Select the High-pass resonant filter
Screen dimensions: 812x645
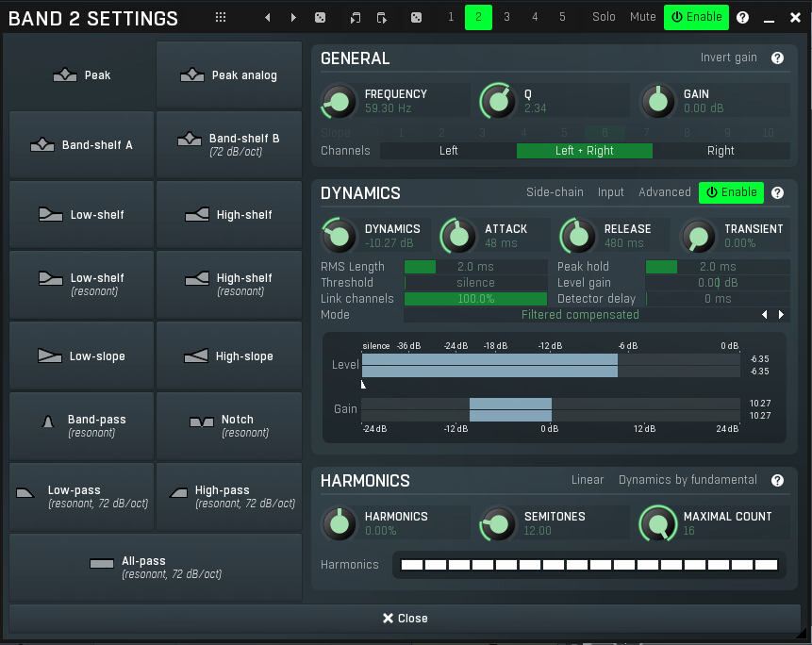229,496
